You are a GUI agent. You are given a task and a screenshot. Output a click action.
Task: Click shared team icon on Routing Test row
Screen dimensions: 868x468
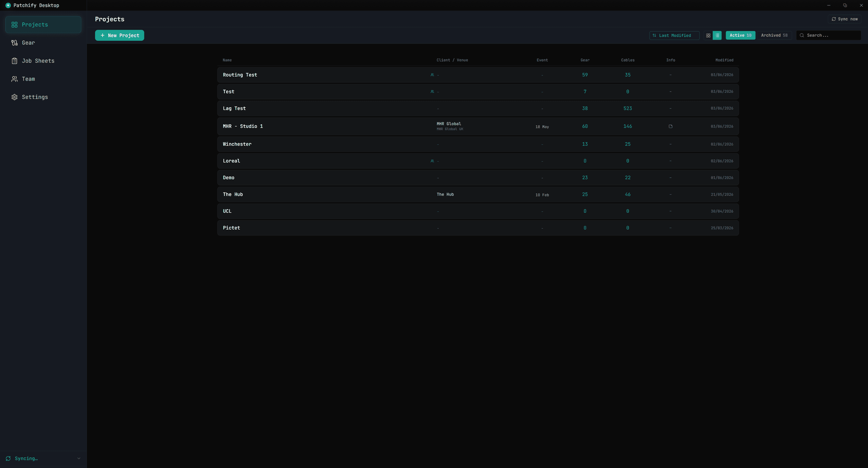click(x=432, y=75)
